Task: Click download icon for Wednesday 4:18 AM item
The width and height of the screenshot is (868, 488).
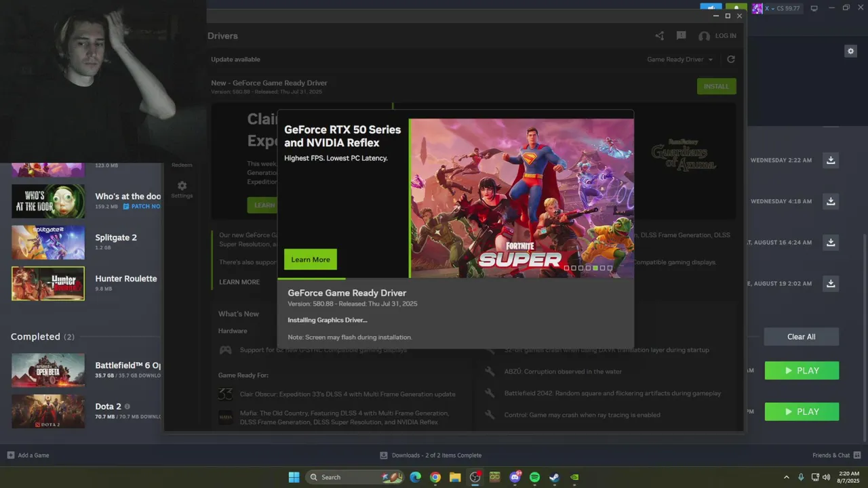Action: 831,201
